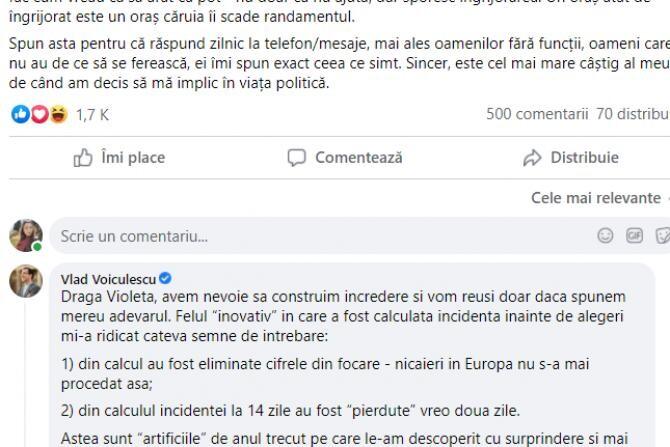Click the red heart reaction icon
Screen dimensions: 670x447
pyautogui.click(x=39, y=115)
